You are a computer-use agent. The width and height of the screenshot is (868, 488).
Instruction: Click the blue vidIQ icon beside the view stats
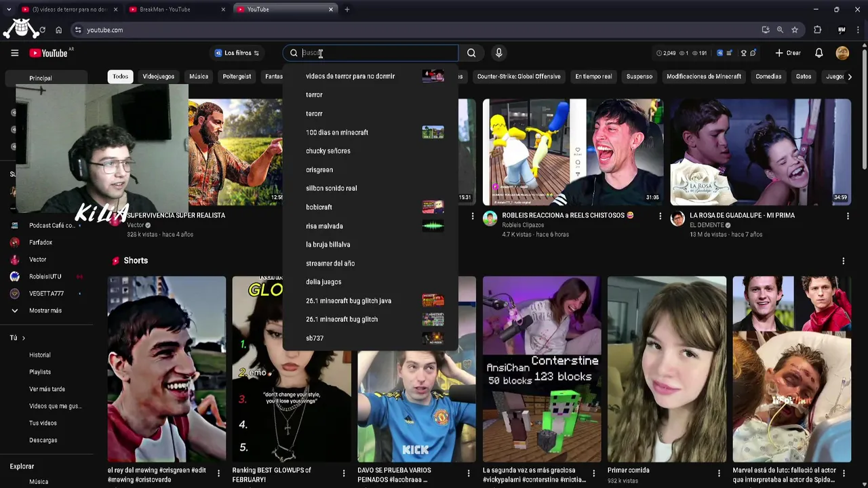click(x=720, y=53)
